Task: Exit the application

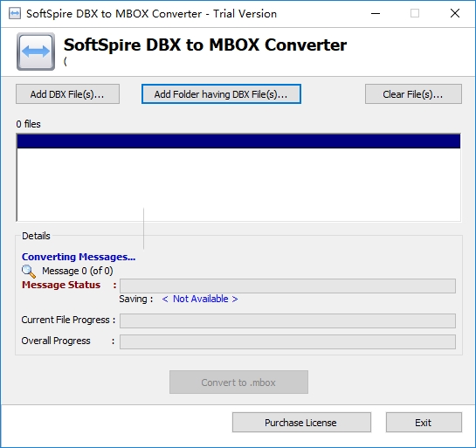Action: [424, 422]
